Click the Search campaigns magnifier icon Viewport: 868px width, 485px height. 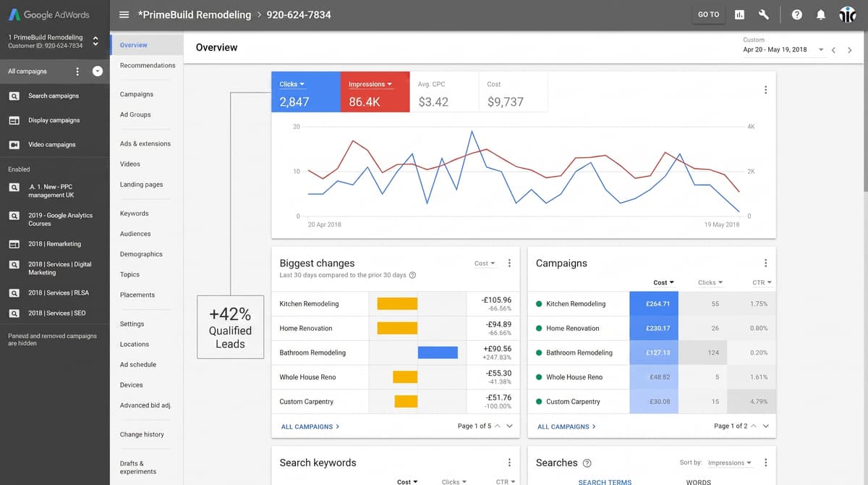click(14, 96)
